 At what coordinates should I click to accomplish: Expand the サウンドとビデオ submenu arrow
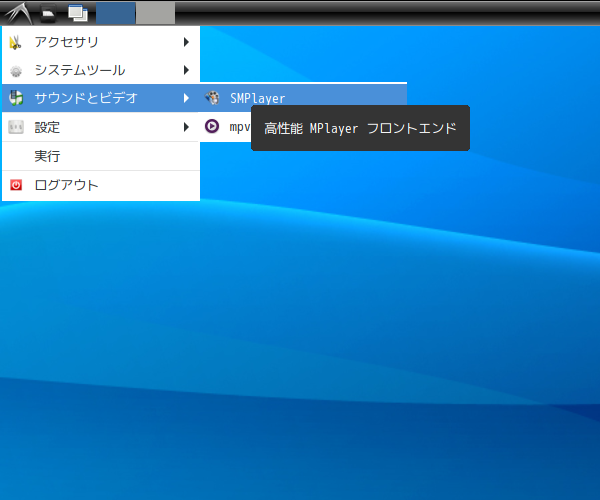tap(186, 98)
